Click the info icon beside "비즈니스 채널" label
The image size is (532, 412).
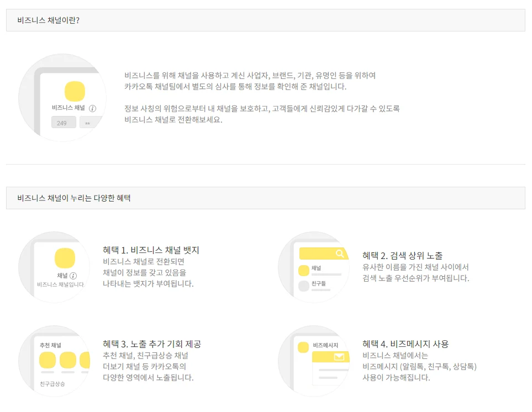[x=93, y=108]
